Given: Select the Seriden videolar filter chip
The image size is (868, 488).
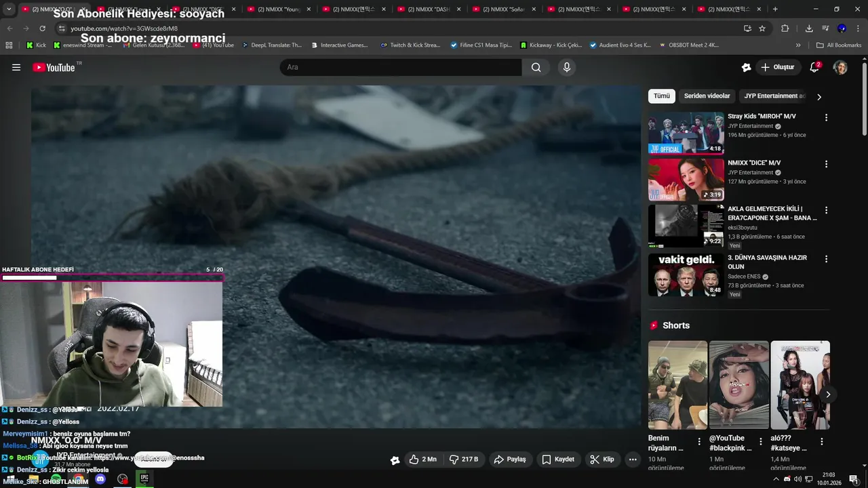Looking at the screenshot, I should click(x=707, y=96).
